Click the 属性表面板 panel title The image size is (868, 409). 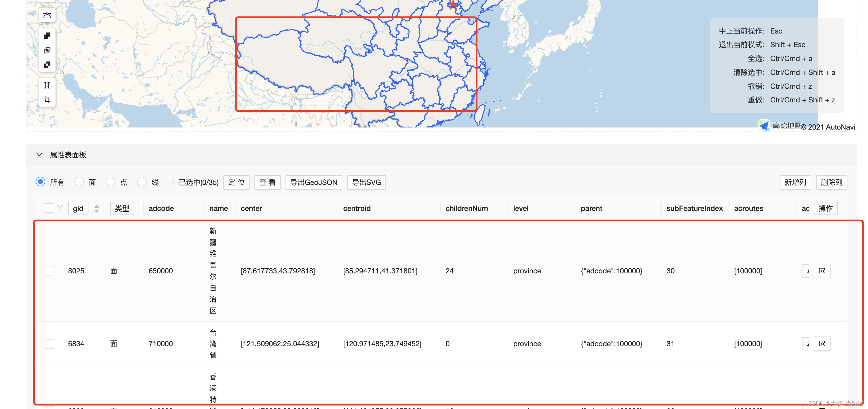point(68,155)
